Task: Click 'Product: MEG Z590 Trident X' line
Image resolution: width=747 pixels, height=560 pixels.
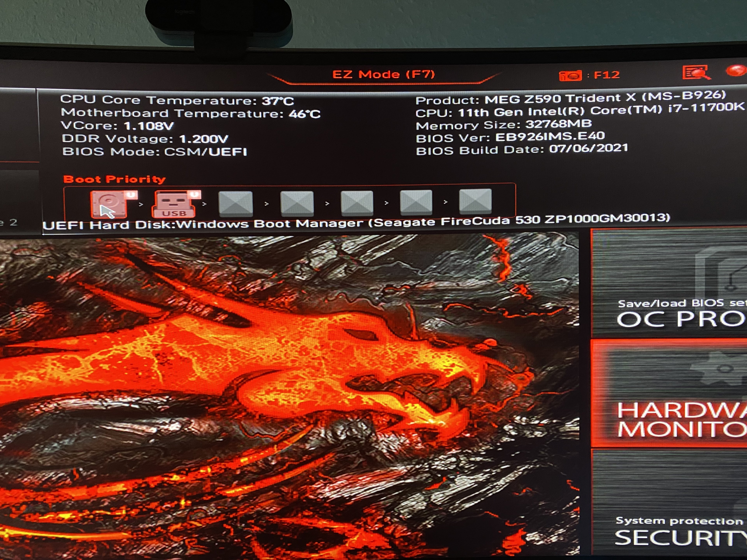Action: pos(570,98)
